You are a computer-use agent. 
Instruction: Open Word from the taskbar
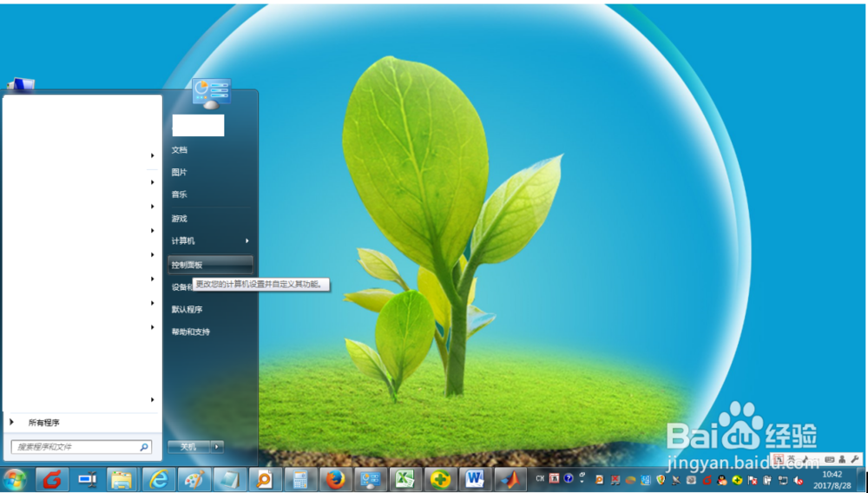pyautogui.click(x=476, y=480)
